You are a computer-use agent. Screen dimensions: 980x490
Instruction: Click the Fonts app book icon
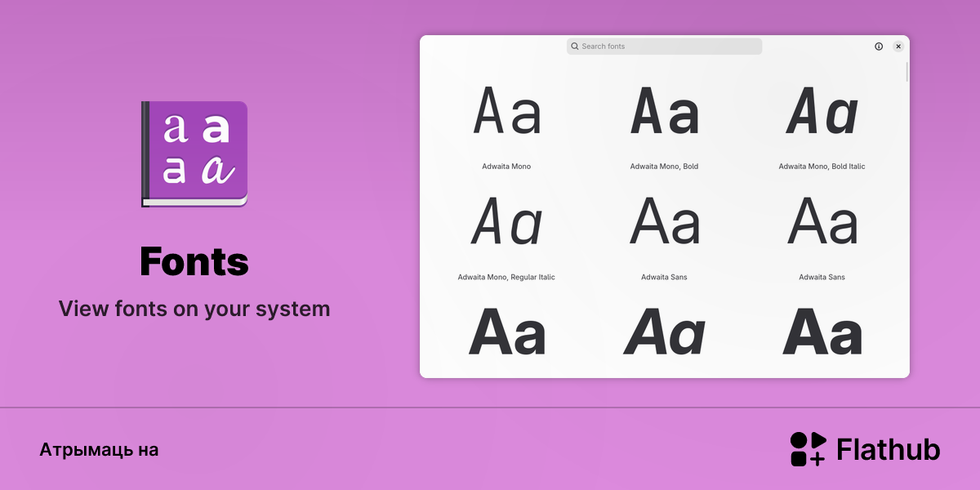194,154
